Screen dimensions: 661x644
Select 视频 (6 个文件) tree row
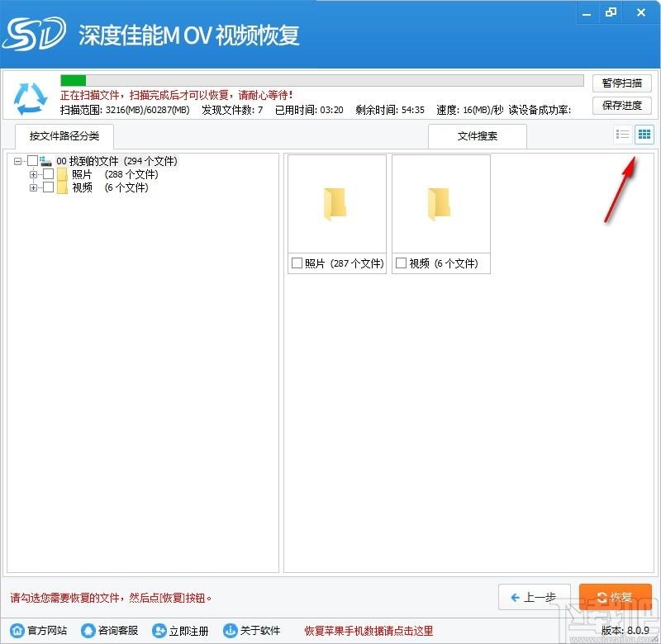click(x=110, y=187)
